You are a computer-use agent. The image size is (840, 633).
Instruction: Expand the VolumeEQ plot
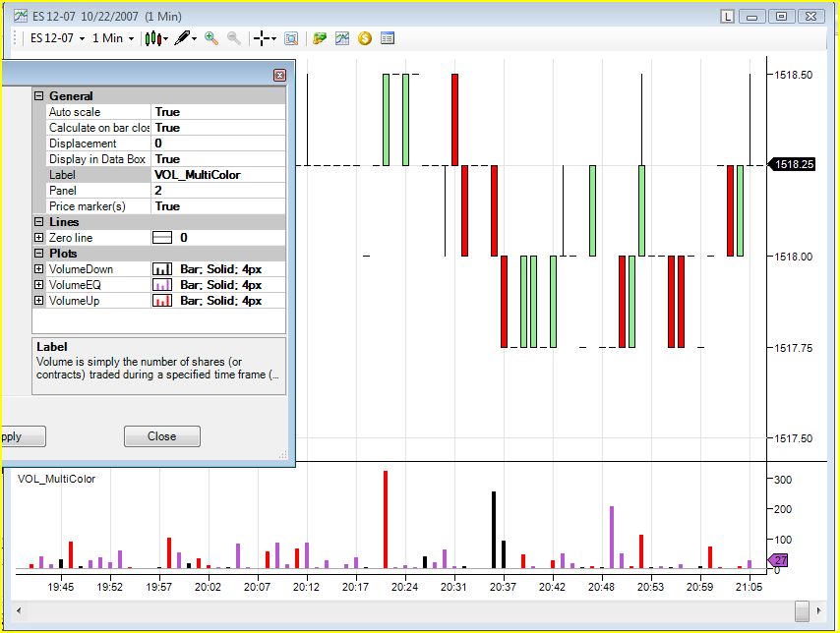pyautogui.click(x=38, y=284)
